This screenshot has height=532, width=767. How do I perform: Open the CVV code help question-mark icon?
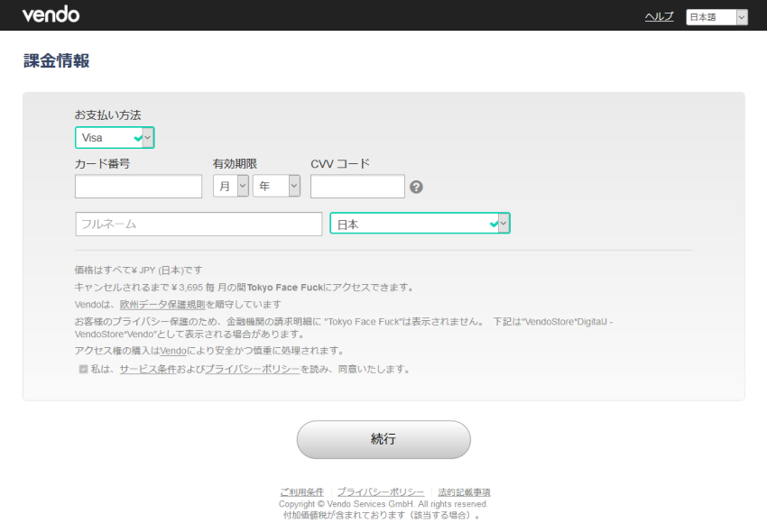click(x=416, y=187)
